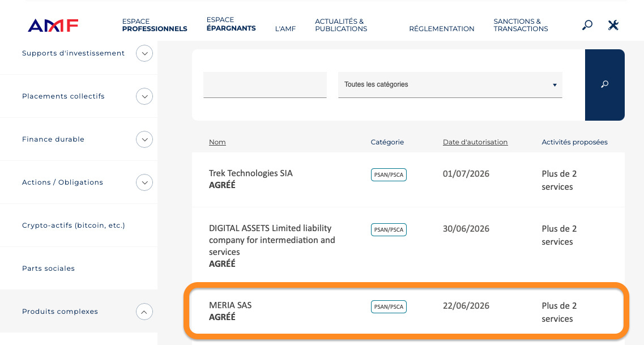Screen dimensions: 644x345
Task: Open Espace Professionnels menu
Action: (x=155, y=25)
